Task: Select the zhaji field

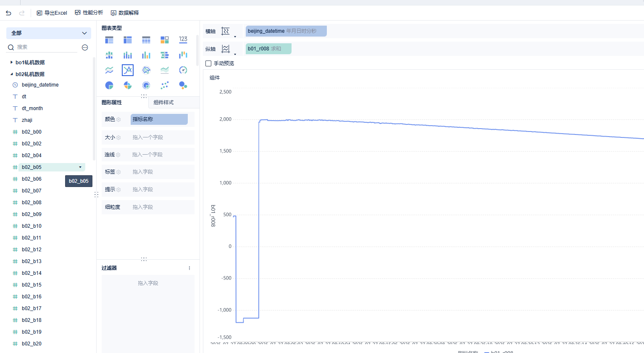Action: pos(27,120)
